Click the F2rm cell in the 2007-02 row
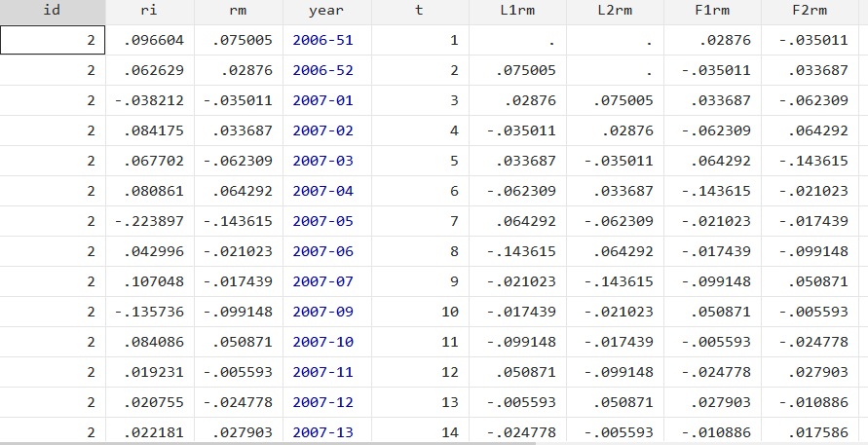 pos(810,130)
